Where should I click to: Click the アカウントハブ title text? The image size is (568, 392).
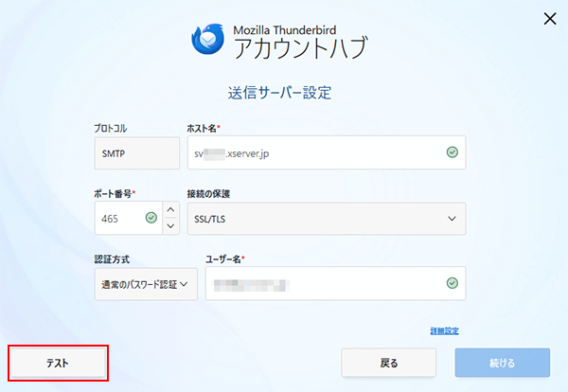[x=300, y=48]
